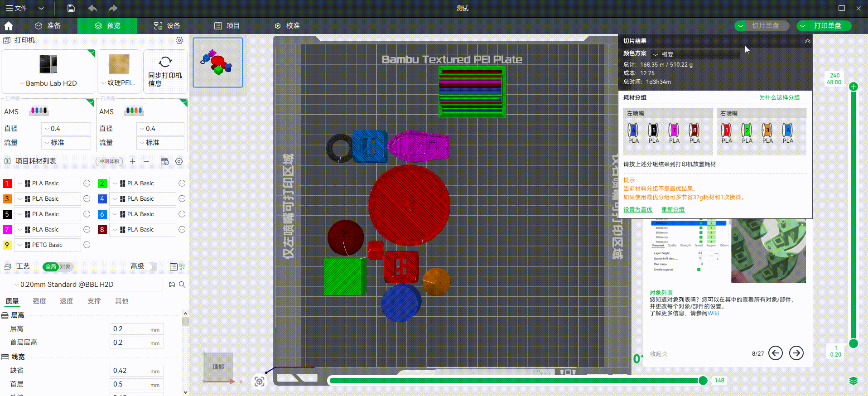Click the home icon in the top bar
This screenshot has width=868, height=396.
click(8, 26)
